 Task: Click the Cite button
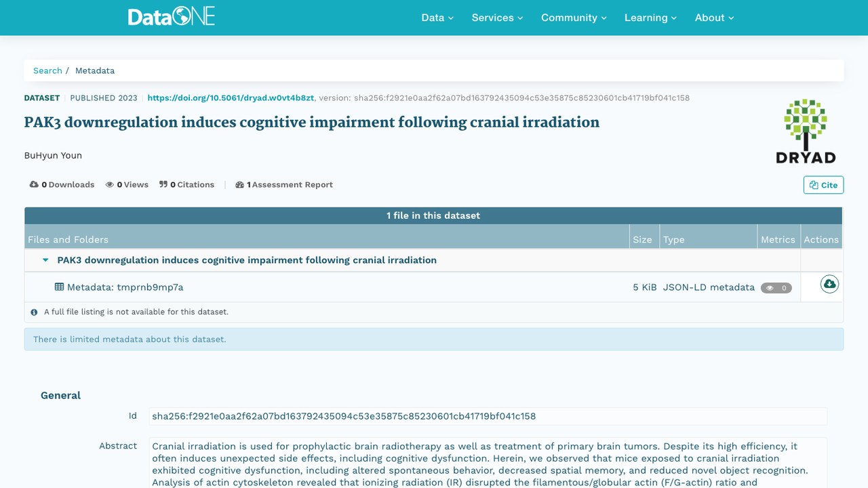(823, 185)
